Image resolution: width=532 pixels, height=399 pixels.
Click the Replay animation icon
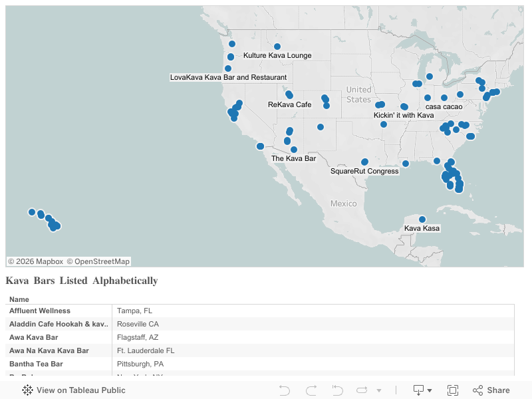tap(362, 390)
